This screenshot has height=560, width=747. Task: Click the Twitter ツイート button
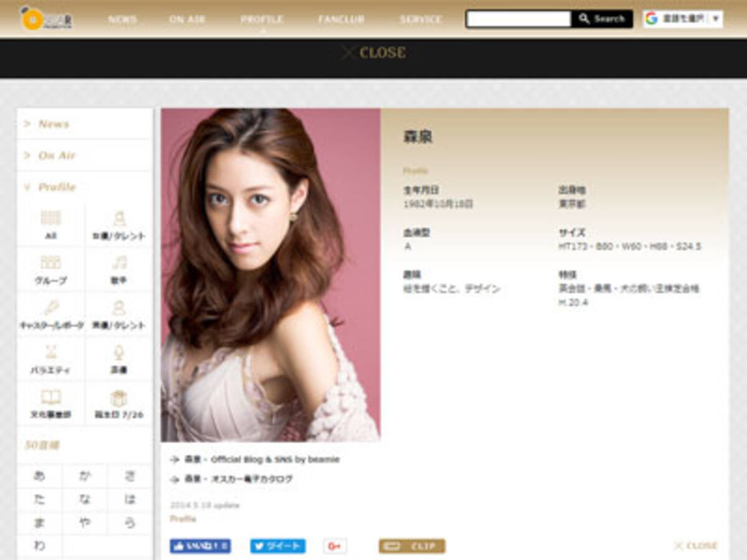(x=278, y=546)
